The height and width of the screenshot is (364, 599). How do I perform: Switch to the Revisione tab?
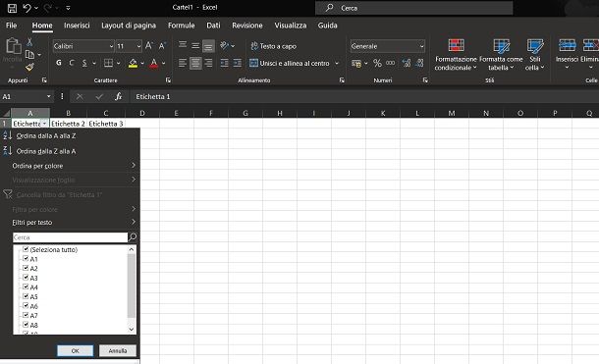coord(247,26)
